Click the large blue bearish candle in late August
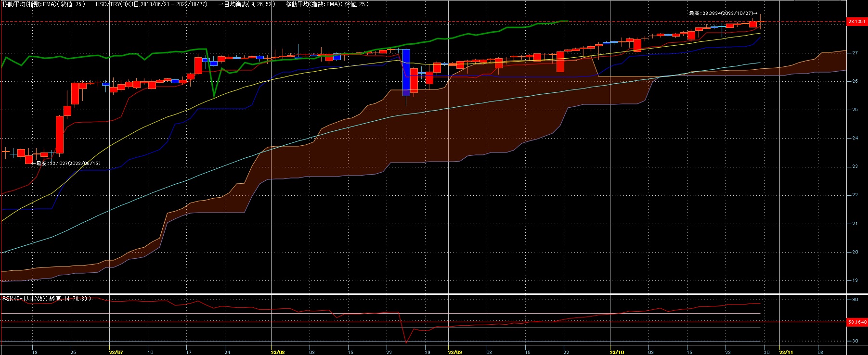This screenshot has height=355, width=868. (x=406, y=72)
